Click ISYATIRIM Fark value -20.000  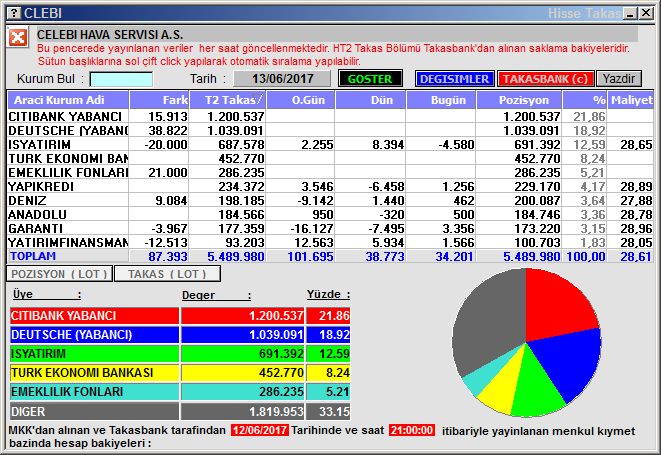coord(166,145)
